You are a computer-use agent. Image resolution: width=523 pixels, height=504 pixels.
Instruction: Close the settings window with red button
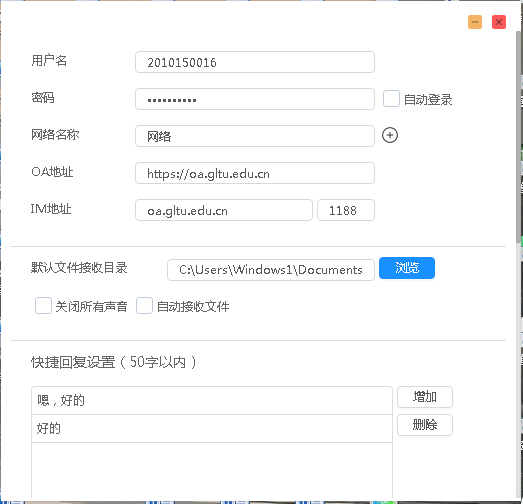499,22
